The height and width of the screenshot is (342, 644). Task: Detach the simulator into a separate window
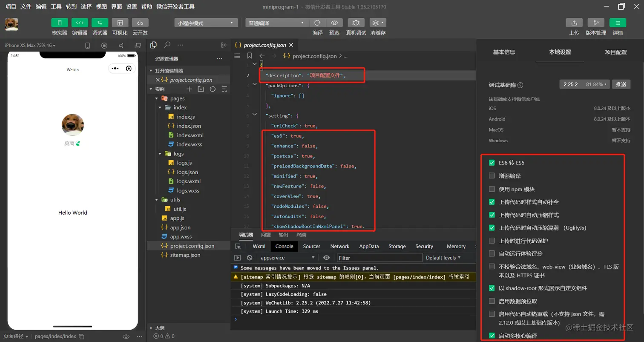138,46
